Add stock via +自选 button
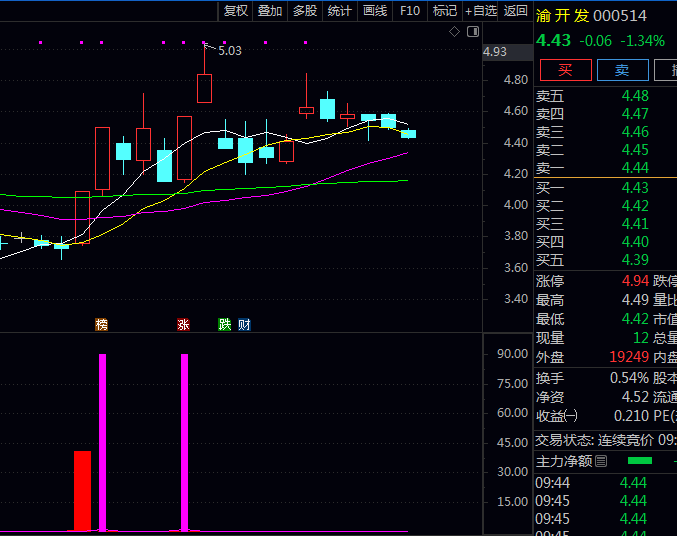This screenshot has height=536, width=677. click(480, 11)
